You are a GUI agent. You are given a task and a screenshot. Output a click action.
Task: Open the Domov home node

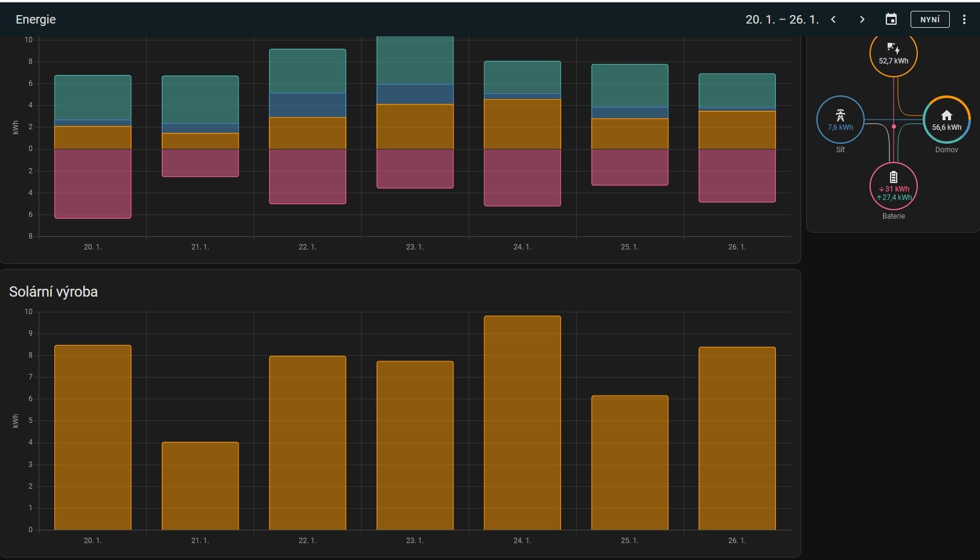[x=946, y=120]
